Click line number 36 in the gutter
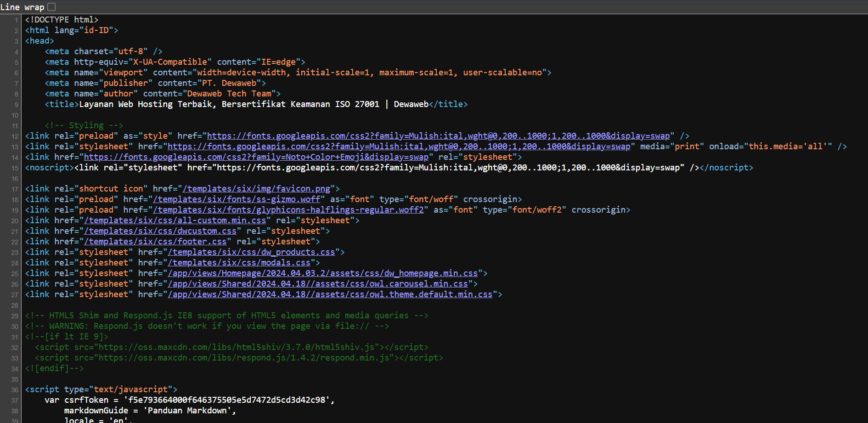Viewport: 868px width, 423px height. point(15,390)
